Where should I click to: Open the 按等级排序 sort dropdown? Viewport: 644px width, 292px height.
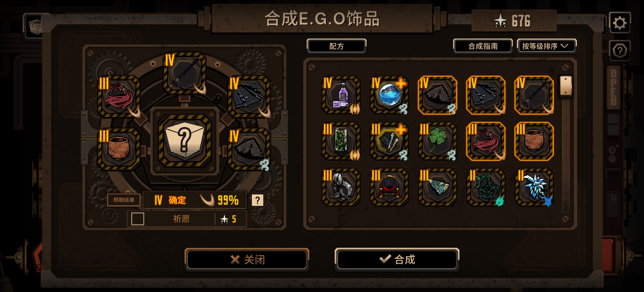(546, 46)
